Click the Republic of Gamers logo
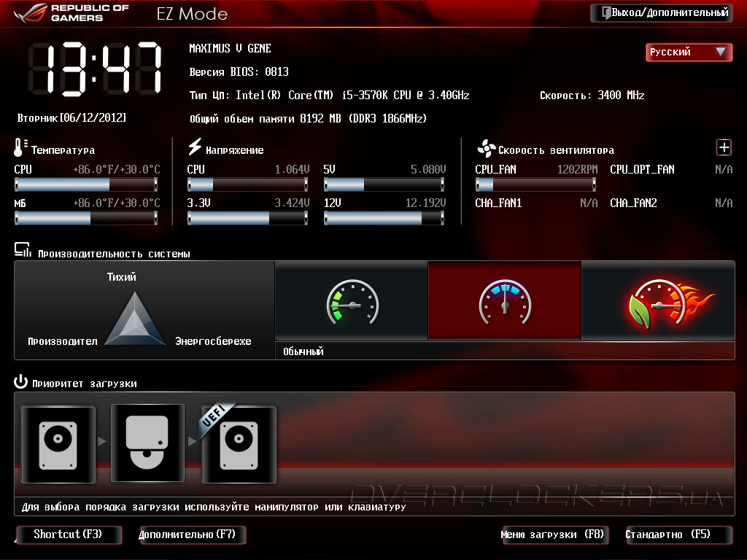The height and width of the screenshot is (560, 747). (x=71, y=13)
